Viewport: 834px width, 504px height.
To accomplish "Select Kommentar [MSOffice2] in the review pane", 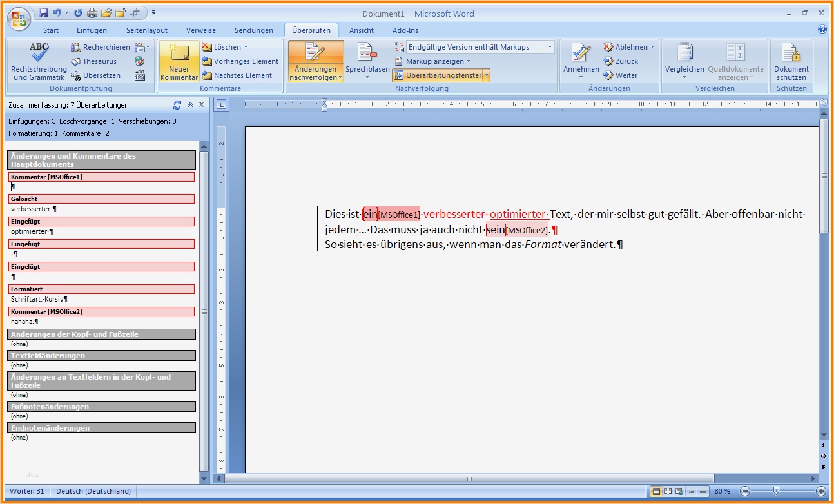I will pos(101,312).
